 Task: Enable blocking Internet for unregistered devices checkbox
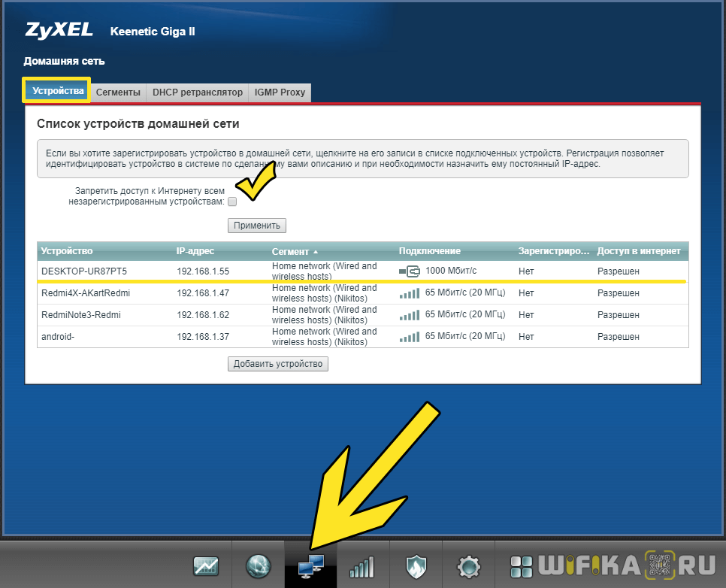232,202
